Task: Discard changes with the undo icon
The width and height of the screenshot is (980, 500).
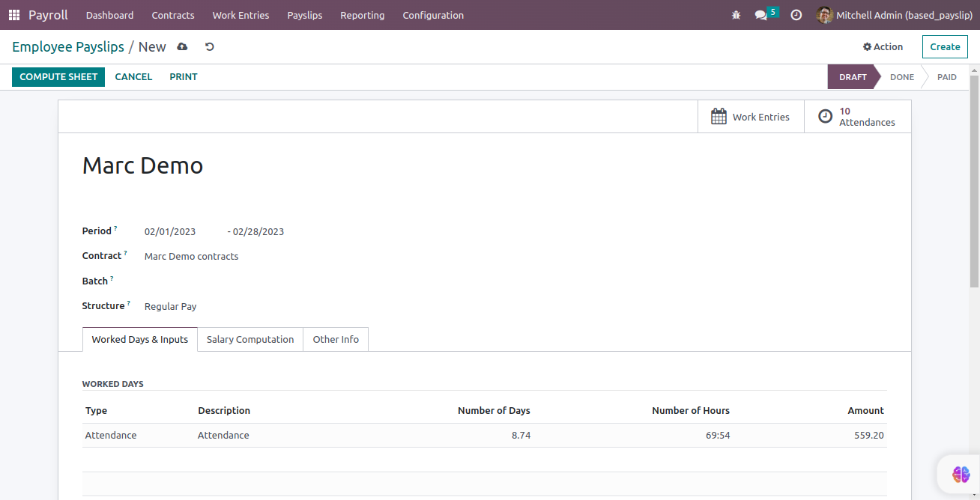Action: pyautogui.click(x=210, y=46)
